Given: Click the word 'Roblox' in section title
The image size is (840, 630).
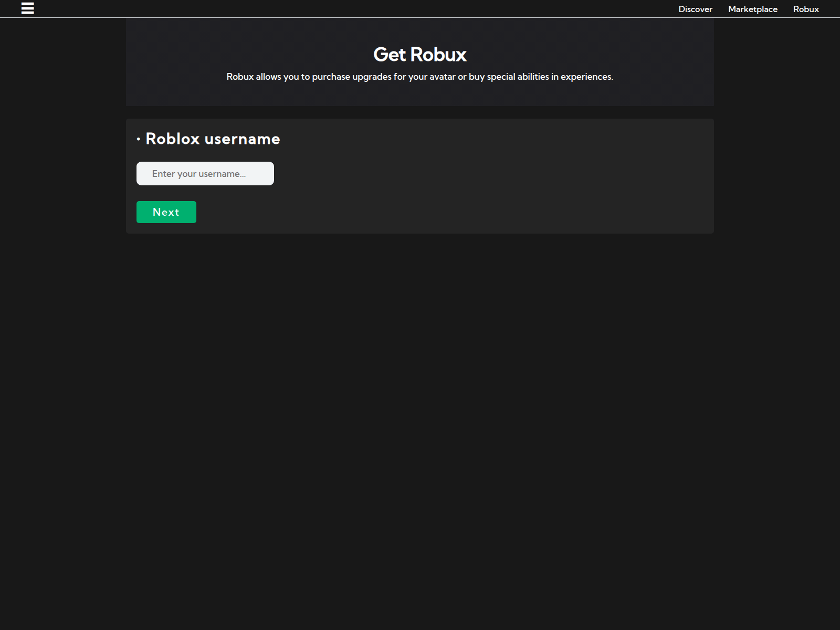Looking at the screenshot, I should click(x=173, y=139).
